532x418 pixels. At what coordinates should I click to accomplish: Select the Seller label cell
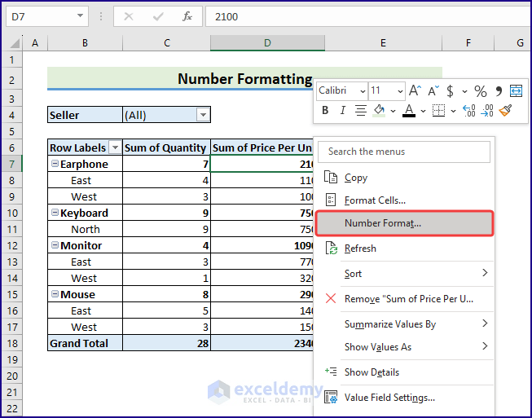(85, 115)
